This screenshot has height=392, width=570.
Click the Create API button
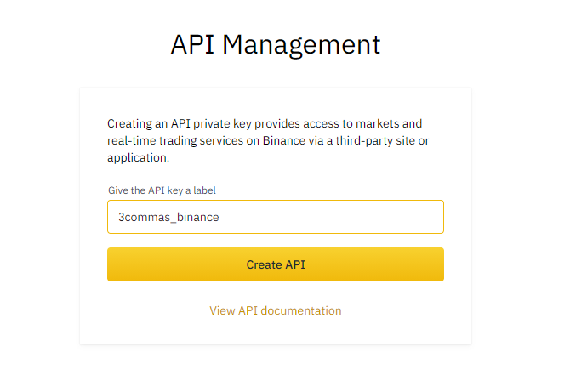(275, 264)
